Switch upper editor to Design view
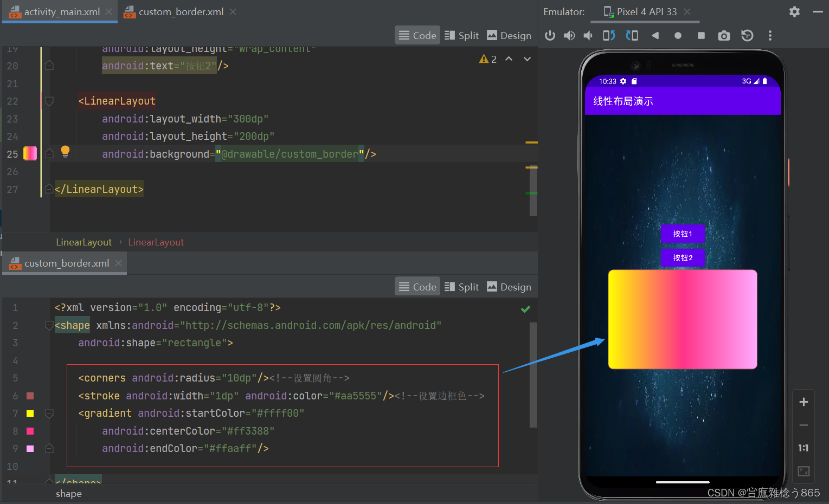 pyautogui.click(x=509, y=35)
